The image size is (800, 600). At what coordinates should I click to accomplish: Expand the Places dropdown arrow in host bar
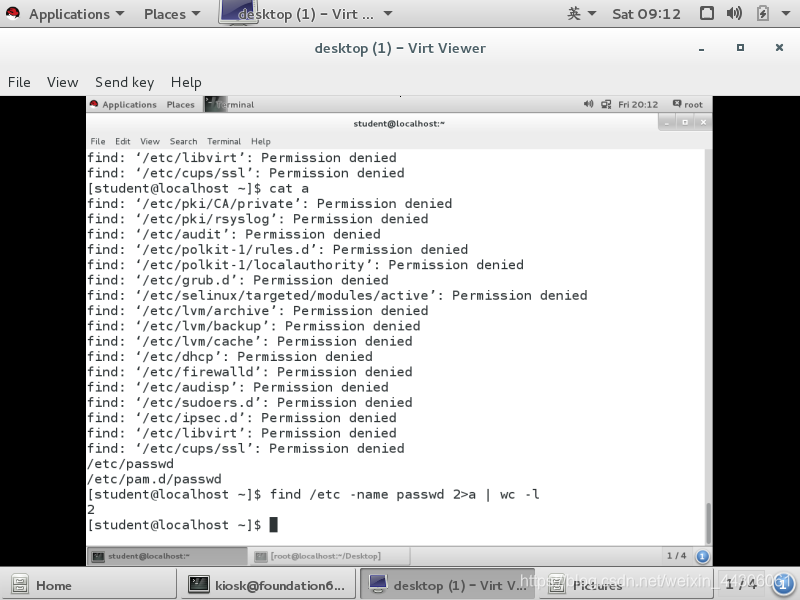click(196, 14)
